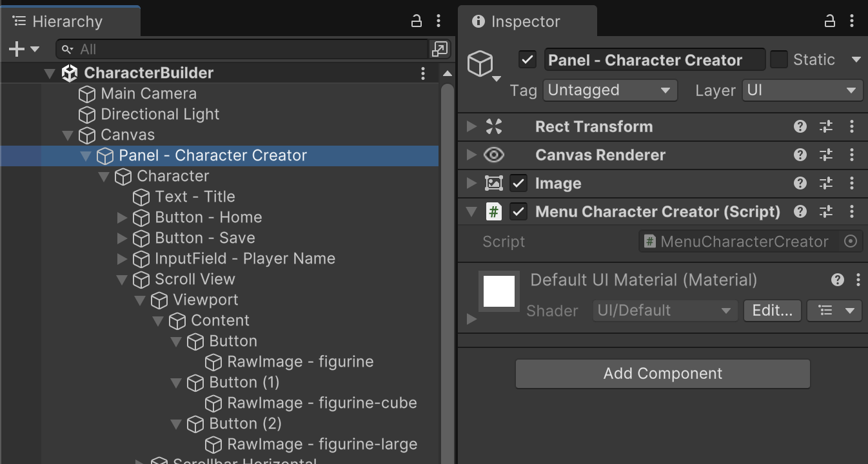Toggle the GameObject active checkbox
The width and height of the screenshot is (868, 464).
pyautogui.click(x=528, y=60)
